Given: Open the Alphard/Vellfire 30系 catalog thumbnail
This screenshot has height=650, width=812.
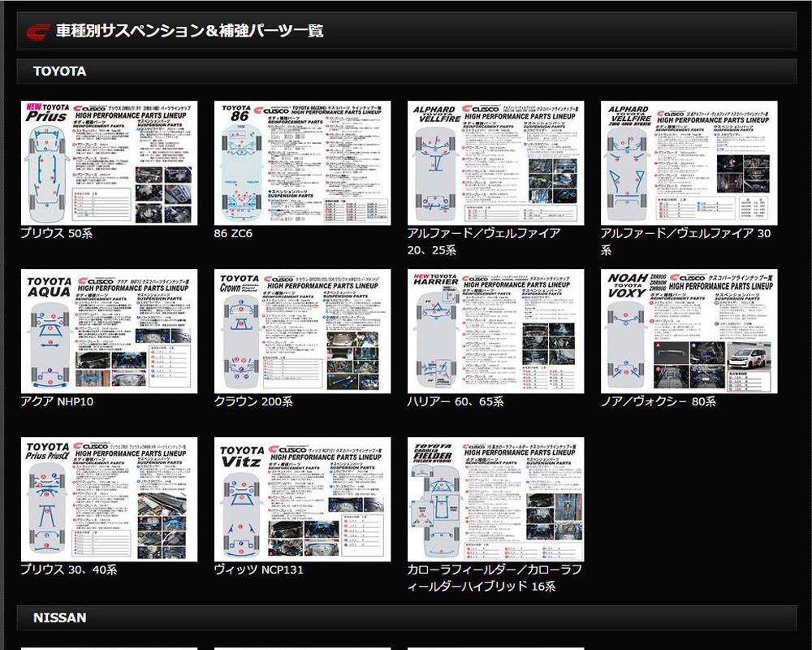Looking at the screenshot, I should [689, 163].
